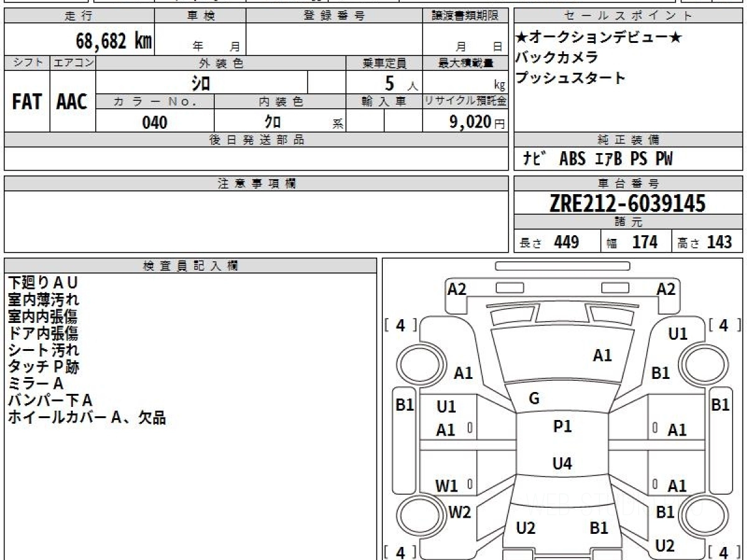Click the エアコン header cell
The width and height of the screenshot is (747, 560).
click(73, 63)
